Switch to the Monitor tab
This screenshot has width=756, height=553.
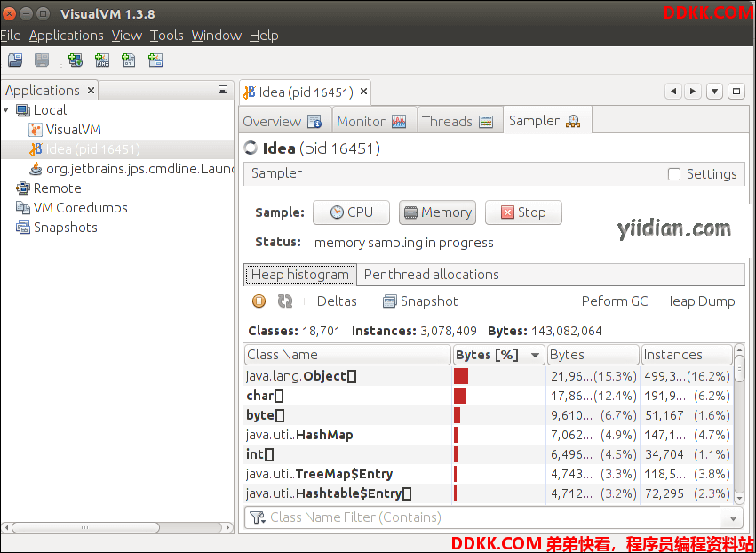pos(374,121)
